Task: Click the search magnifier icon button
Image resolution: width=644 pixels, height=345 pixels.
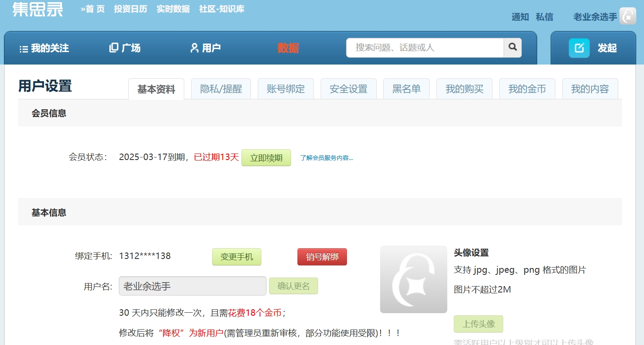Action: pyautogui.click(x=513, y=48)
